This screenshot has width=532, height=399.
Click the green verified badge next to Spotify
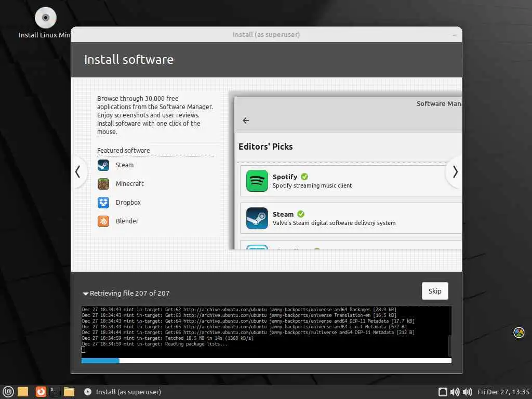(x=304, y=177)
